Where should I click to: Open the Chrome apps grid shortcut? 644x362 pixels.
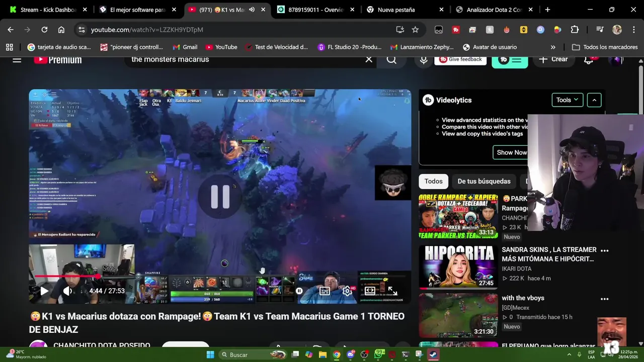(x=10, y=47)
